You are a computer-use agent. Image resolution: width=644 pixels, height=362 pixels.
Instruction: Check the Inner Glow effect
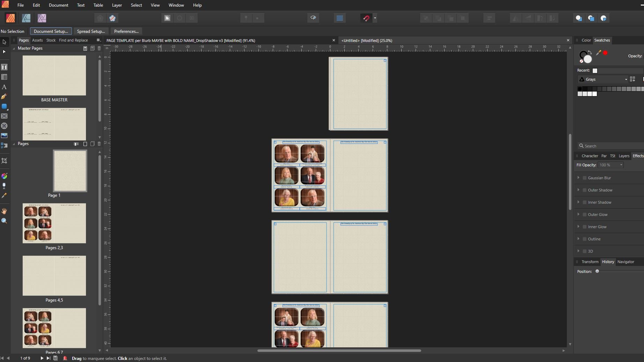[585, 227]
